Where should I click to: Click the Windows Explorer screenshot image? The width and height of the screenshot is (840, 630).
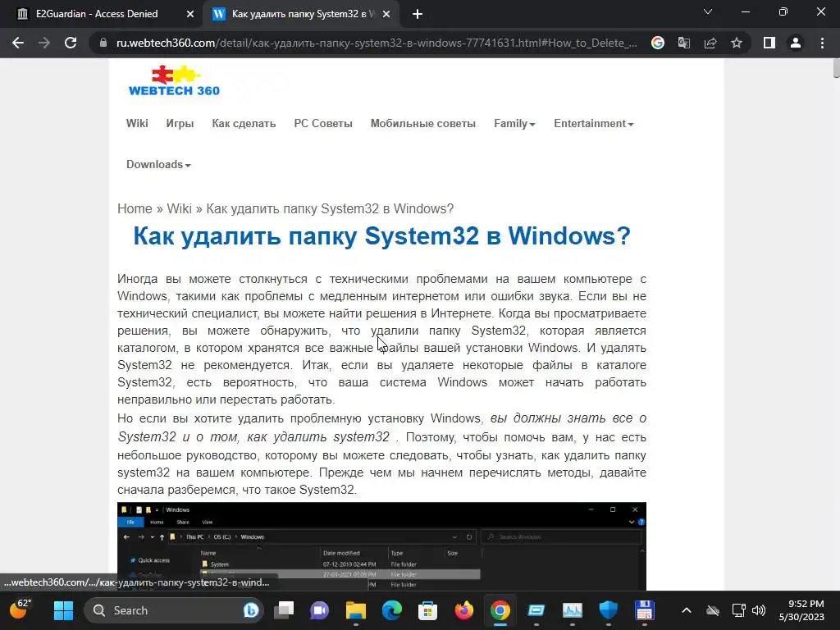[382, 546]
